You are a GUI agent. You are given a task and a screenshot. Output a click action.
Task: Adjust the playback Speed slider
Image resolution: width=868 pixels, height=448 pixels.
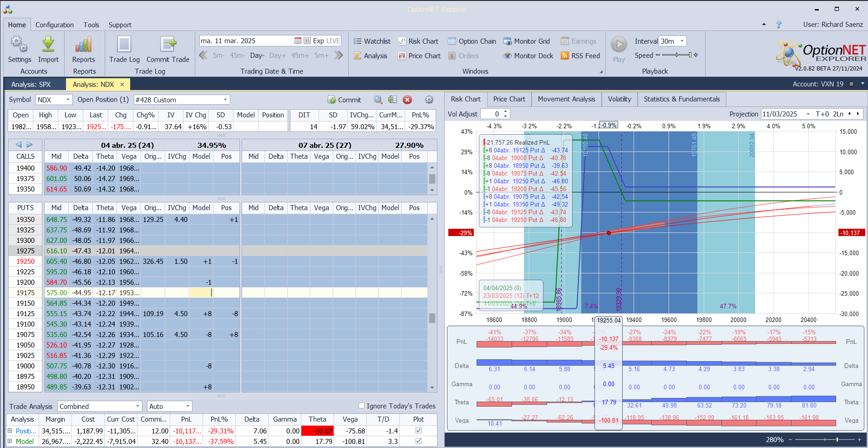pos(676,55)
